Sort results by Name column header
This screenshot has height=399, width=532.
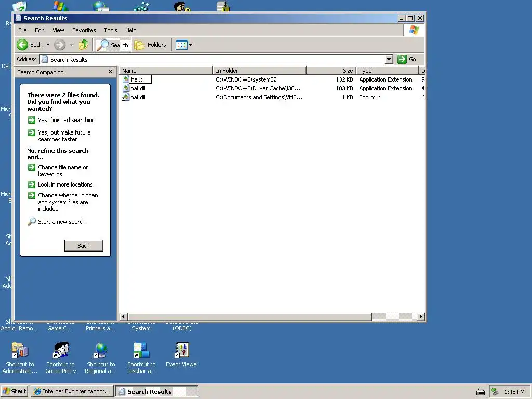[x=166, y=71]
